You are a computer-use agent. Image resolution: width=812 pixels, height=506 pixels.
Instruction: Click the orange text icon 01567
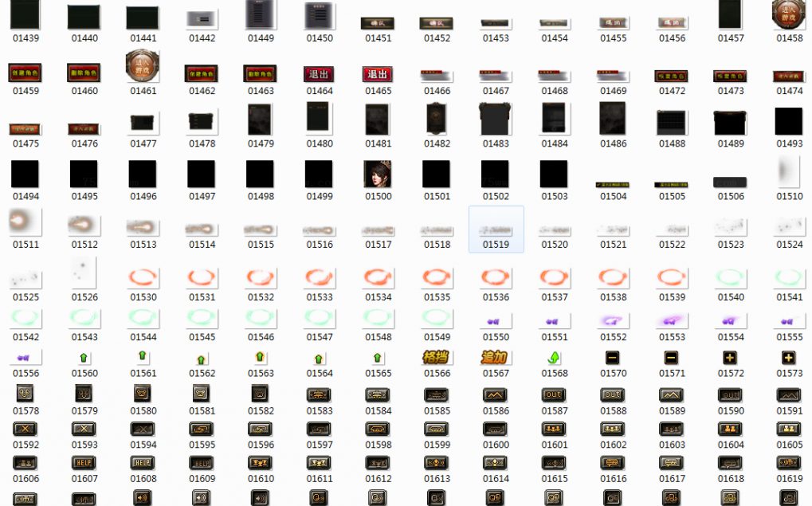495,358
